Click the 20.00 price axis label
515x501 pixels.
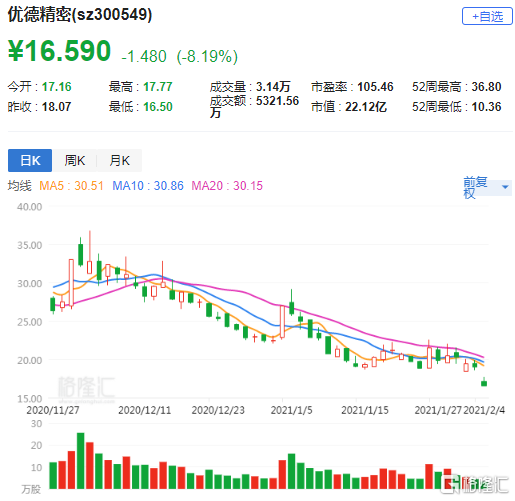[x=30, y=360]
